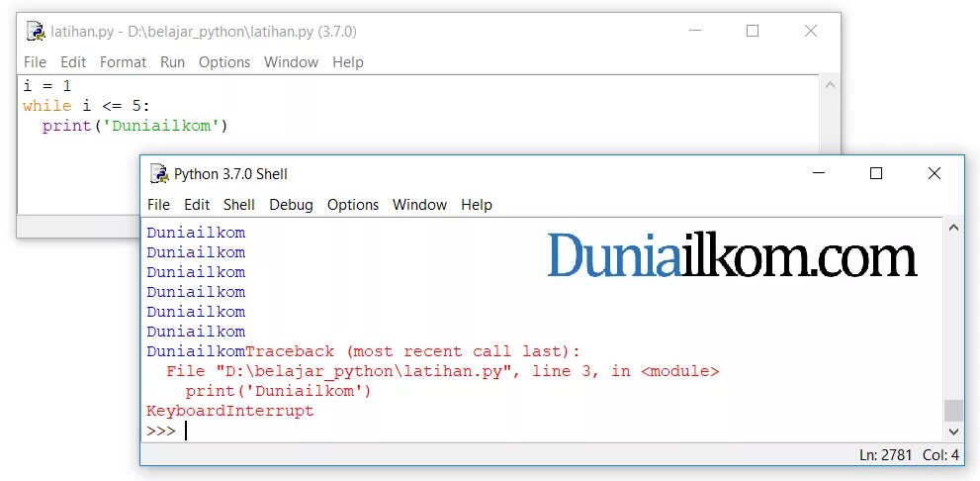Click the 'KeyboardInterrupt' error text
Viewport: 980px width, 481px height.
pyautogui.click(x=230, y=411)
